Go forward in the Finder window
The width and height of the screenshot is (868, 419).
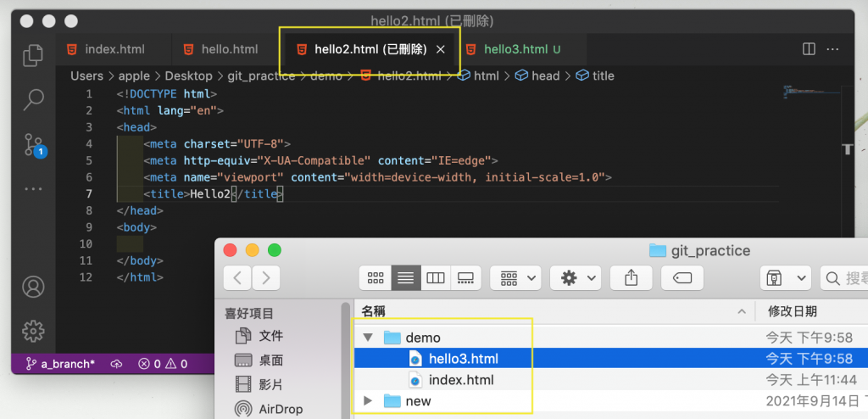pos(265,277)
